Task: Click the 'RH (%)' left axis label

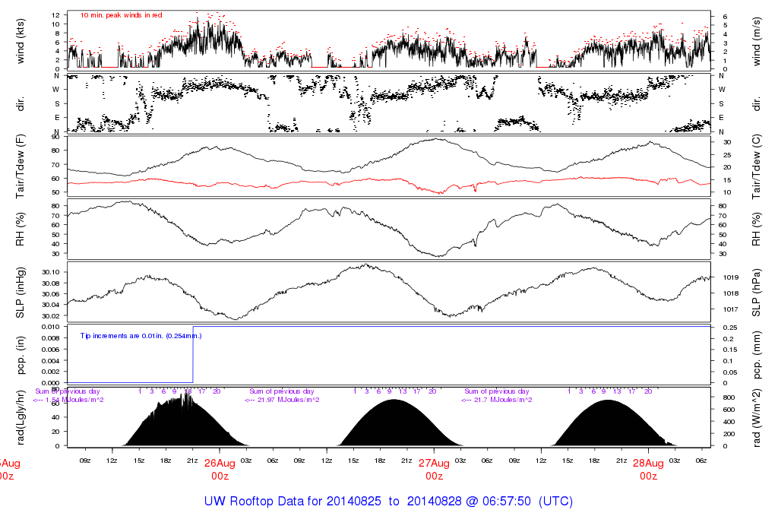Action: pyautogui.click(x=21, y=230)
